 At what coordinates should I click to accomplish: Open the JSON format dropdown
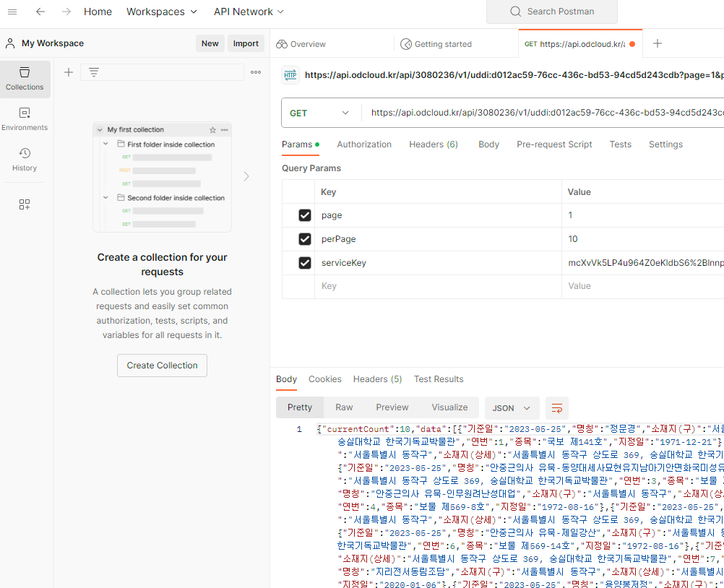click(x=512, y=408)
